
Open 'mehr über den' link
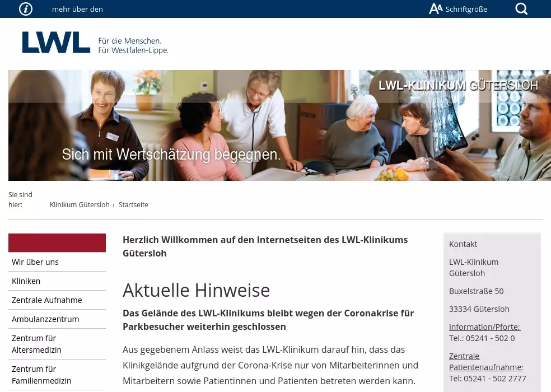point(77,10)
